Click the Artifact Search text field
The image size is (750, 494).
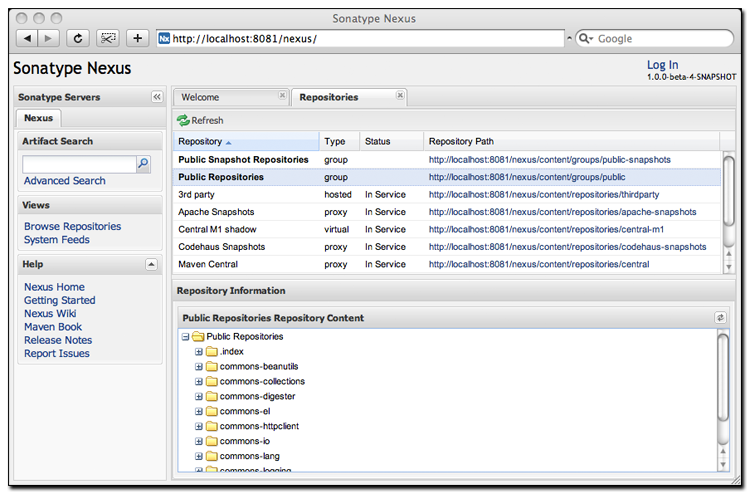tap(78, 164)
